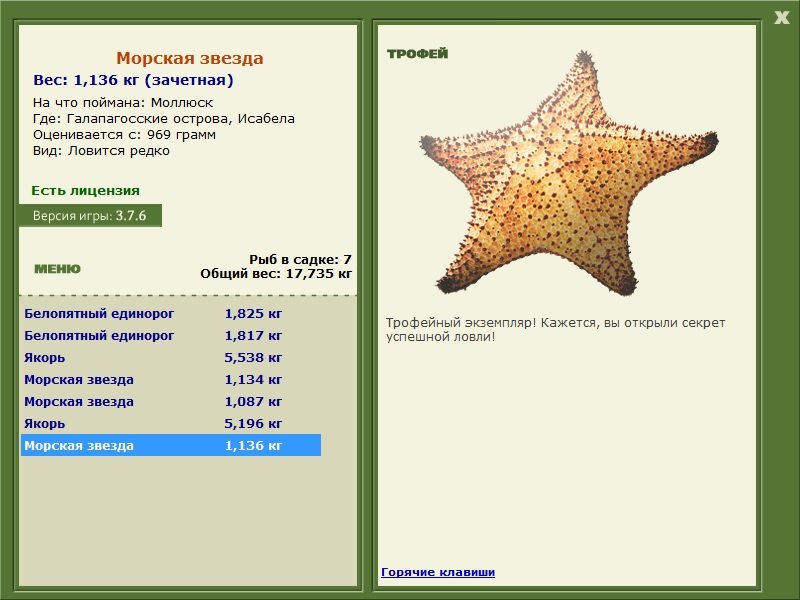Click the Вес: 1,136 кг (зачетная) line
This screenshot has height=600, width=800.
pos(133,80)
